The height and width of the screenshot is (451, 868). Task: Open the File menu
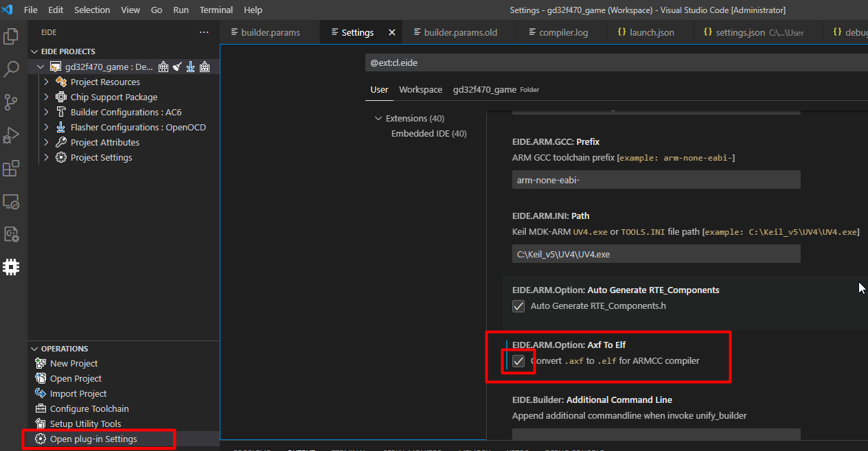(x=31, y=10)
